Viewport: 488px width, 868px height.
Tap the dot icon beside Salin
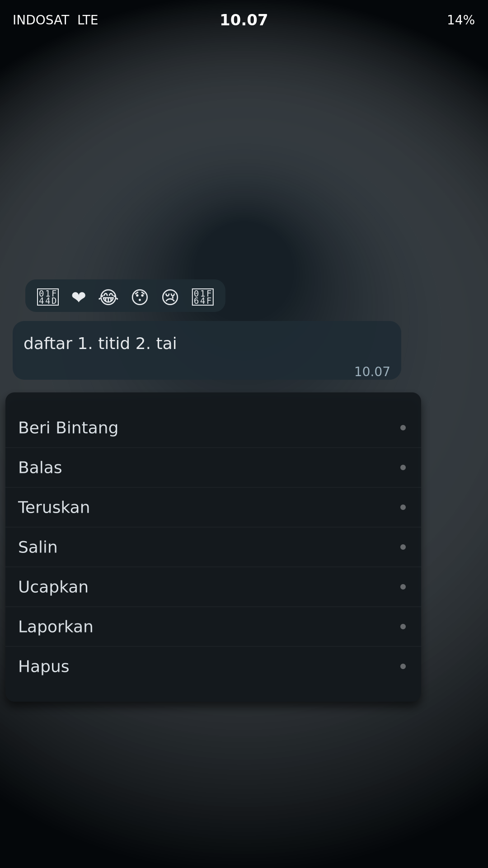pyautogui.click(x=403, y=547)
